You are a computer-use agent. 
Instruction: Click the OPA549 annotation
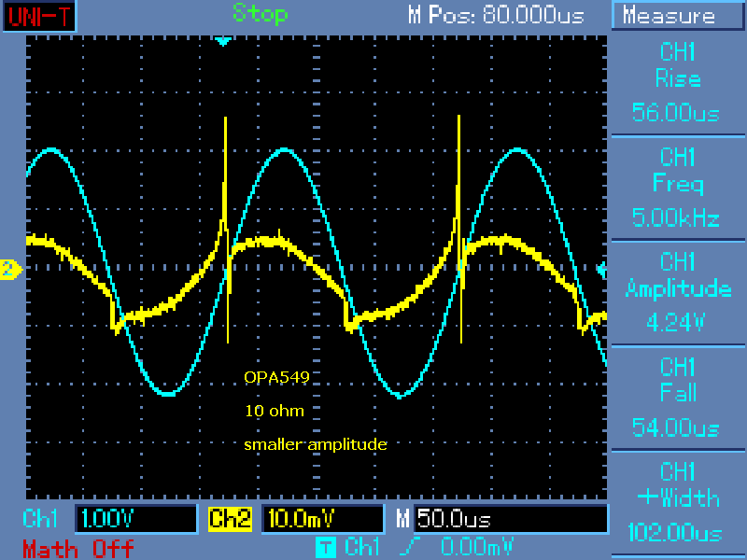276,377
